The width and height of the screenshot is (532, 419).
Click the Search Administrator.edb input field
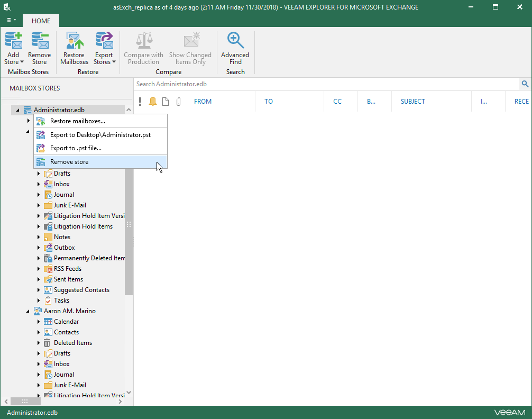pos(326,84)
